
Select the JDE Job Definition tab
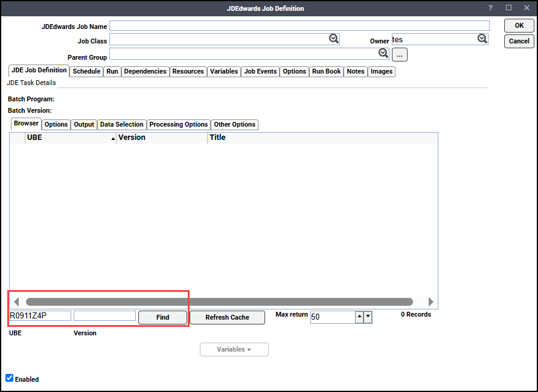click(39, 71)
